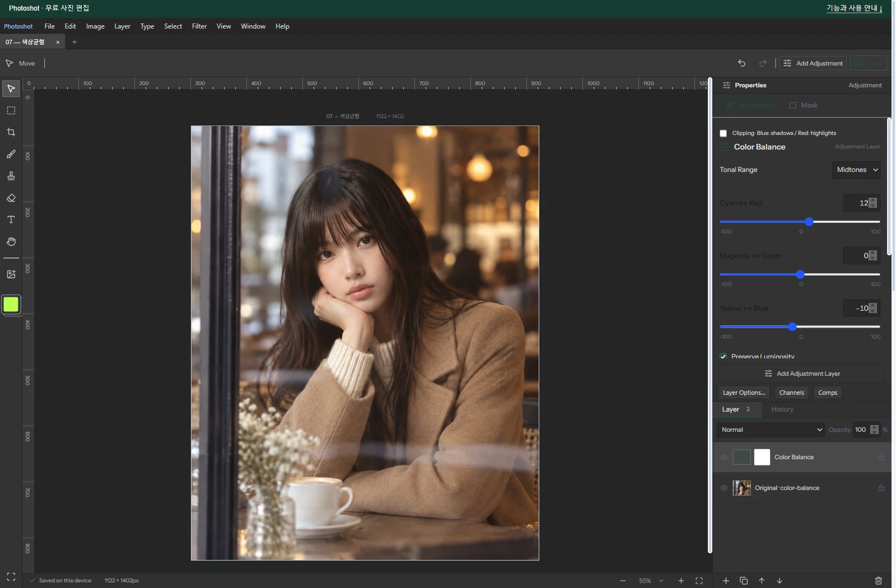
Task: Click the add image tool icon
Action: 11,274
